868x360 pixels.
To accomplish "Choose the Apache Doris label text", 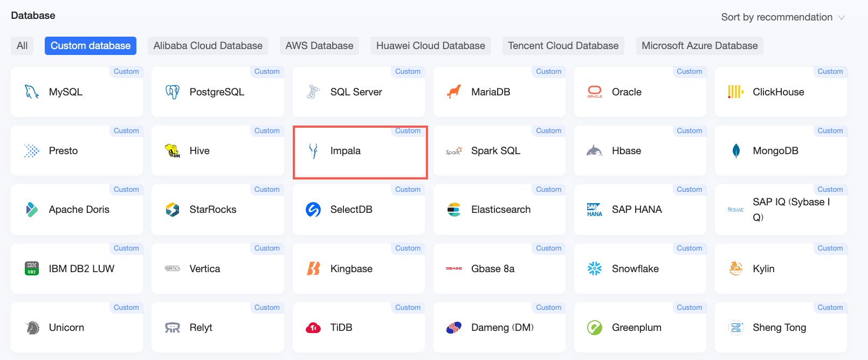I will [79, 210].
